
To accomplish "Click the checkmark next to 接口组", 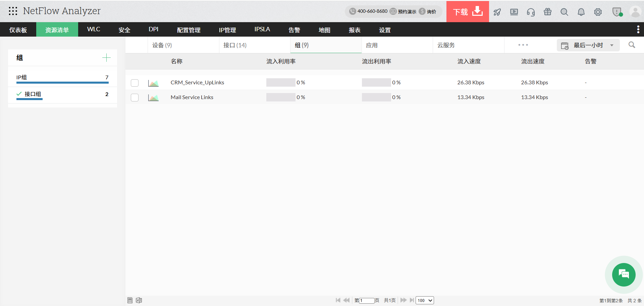I will 18,94.
